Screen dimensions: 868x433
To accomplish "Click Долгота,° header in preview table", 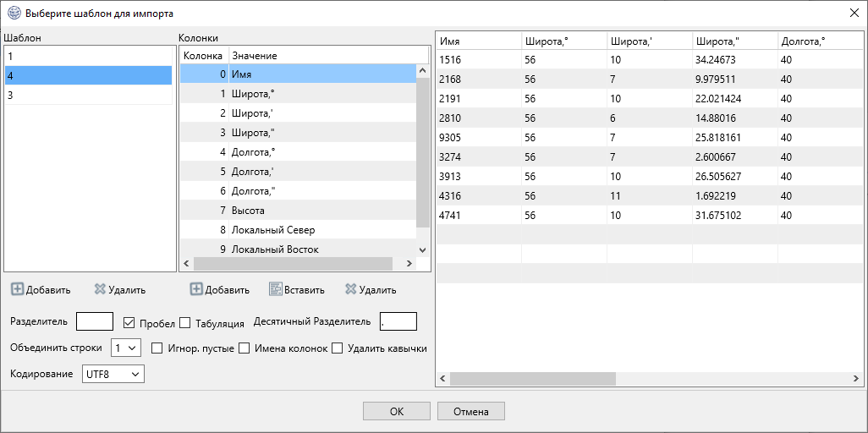I will (x=821, y=41).
